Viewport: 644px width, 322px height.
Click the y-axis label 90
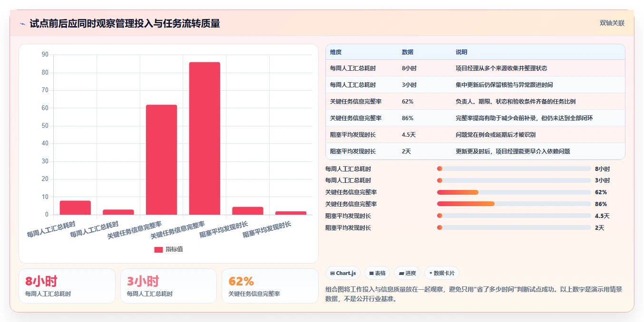(x=45, y=55)
